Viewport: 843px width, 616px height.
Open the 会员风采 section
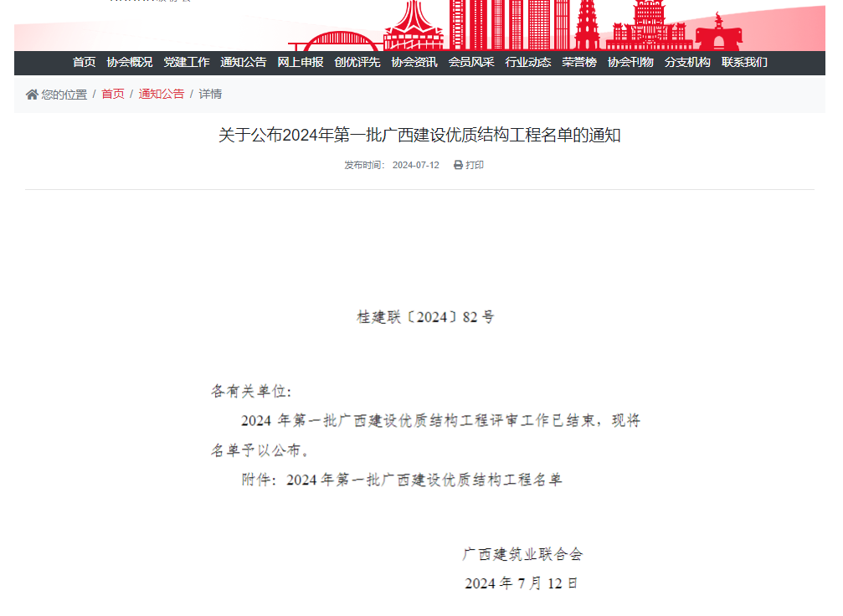(x=470, y=62)
